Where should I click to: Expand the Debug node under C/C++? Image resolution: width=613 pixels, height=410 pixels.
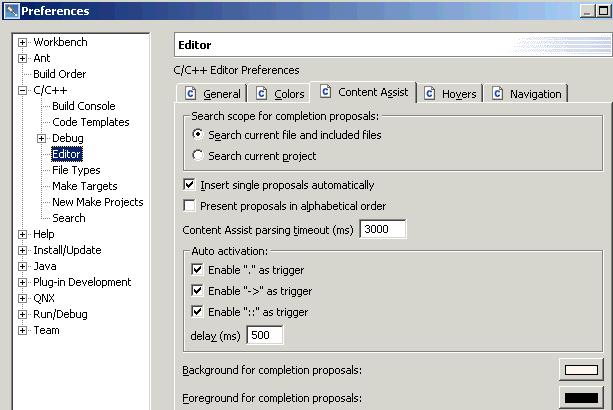[41, 138]
